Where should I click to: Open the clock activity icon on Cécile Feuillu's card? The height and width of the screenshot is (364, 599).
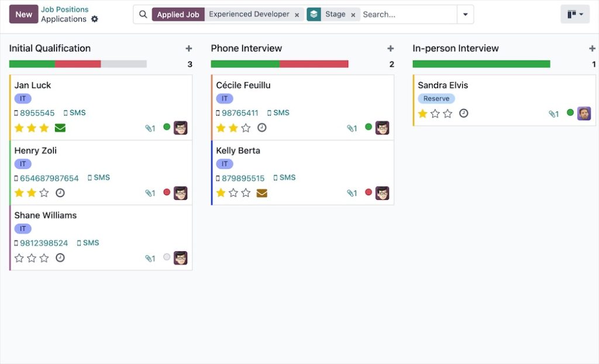click(x=262, y=127)
